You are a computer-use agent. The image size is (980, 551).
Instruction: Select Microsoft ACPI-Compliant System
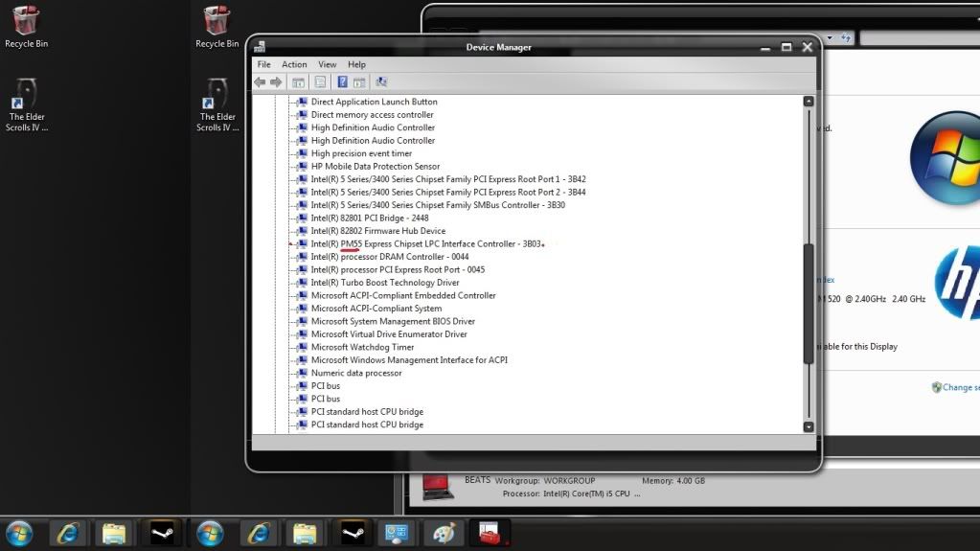coord(376,309)
